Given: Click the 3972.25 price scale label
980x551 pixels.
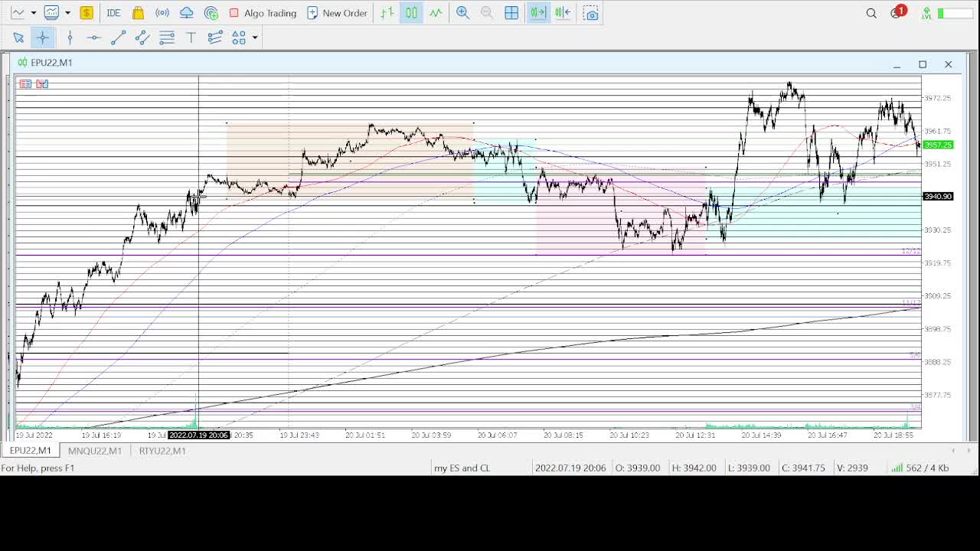Looking at the screenshot, I should coord(938,98).
